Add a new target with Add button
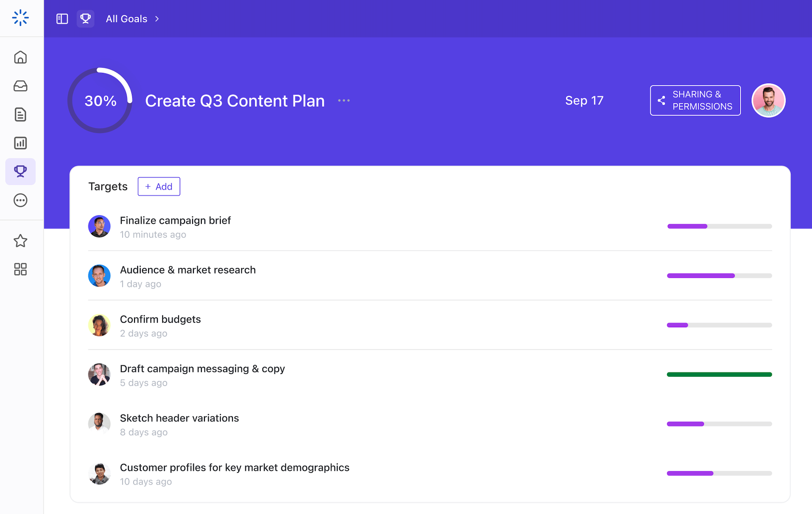812x514 pixels. pyautogui.click(x=159, y=186)
